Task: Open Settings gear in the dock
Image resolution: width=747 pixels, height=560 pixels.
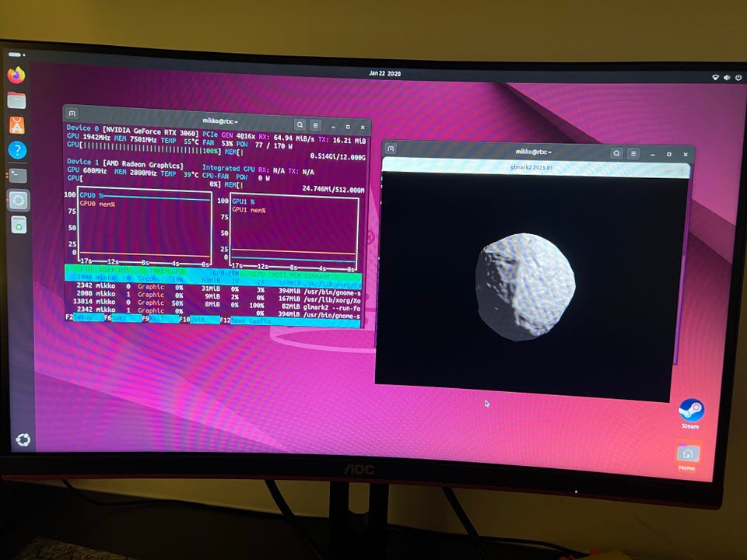Action: click(x=19, y=201)
